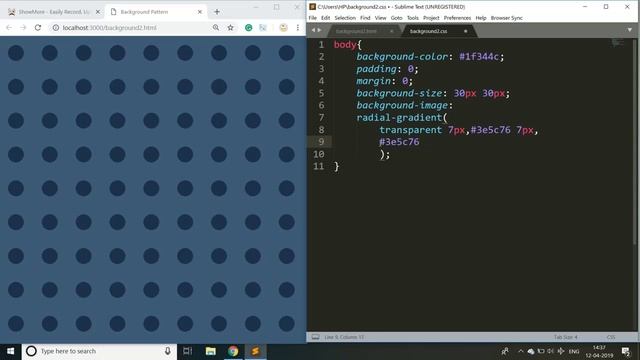Bookmark this page with the star icon
640x360 pixels.
coord(231,27)
